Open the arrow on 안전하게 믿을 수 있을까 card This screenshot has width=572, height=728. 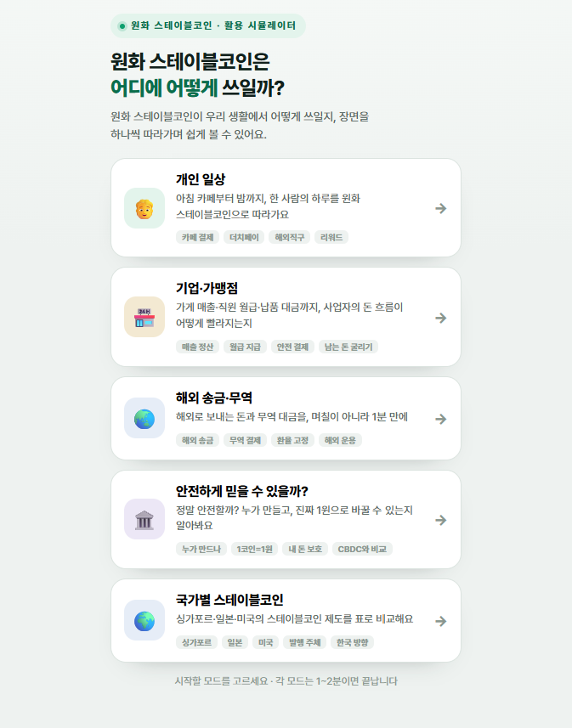(x=440, y=520)
